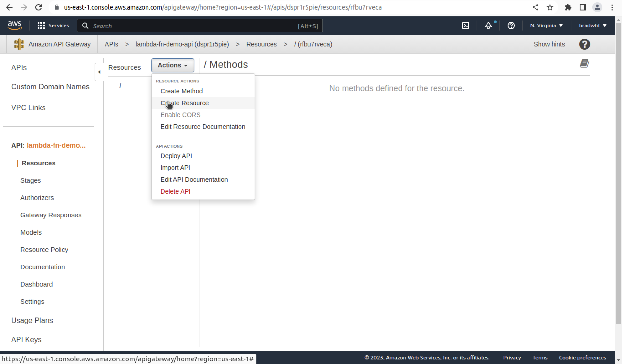Select the red Delete API entry
The height and width of the screenshot is (364, 622).
pyautogui.click(x=203, y=191)
